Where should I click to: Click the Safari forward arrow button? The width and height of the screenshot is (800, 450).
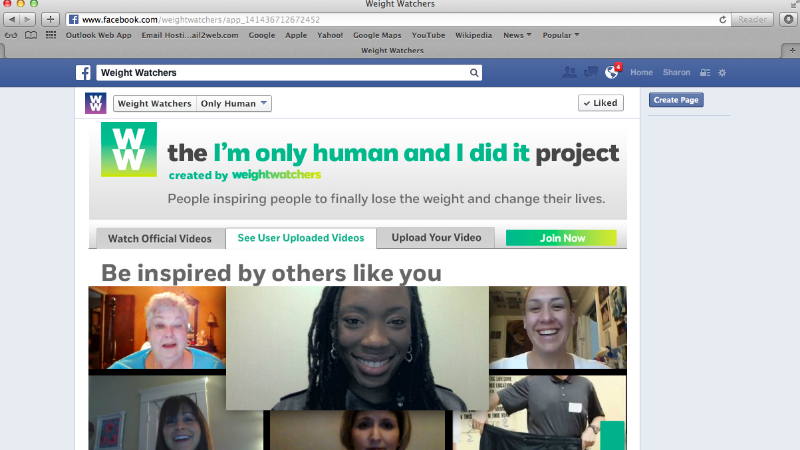(x=28, y=19)
